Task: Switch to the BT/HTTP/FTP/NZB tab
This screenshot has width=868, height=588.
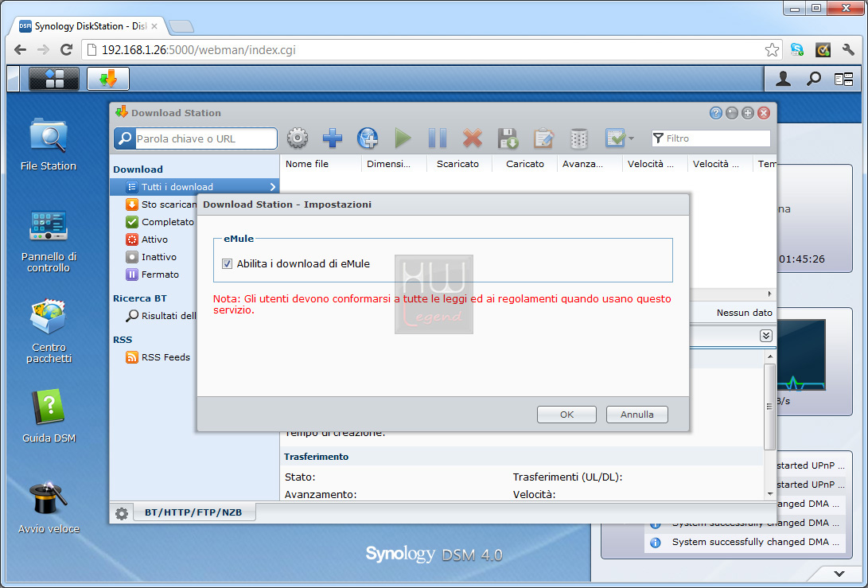Action: pyautogui.click(x=193, y=512)
